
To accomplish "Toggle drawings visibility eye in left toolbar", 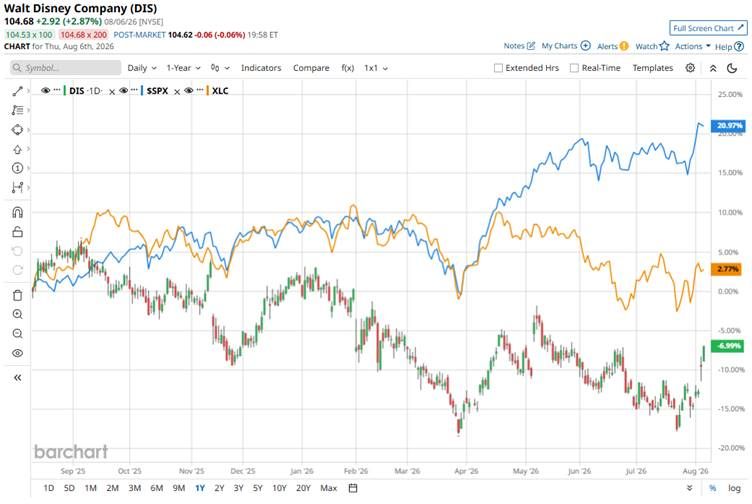I will [17, 353].
